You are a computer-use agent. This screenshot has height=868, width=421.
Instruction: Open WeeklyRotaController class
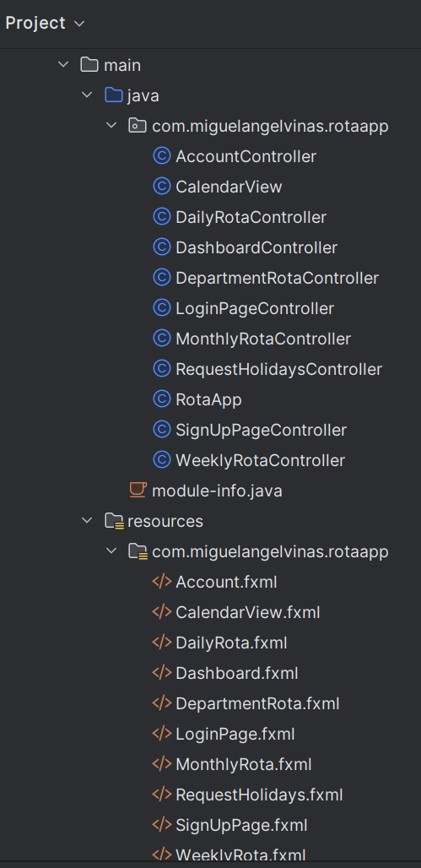click(260, 460)
